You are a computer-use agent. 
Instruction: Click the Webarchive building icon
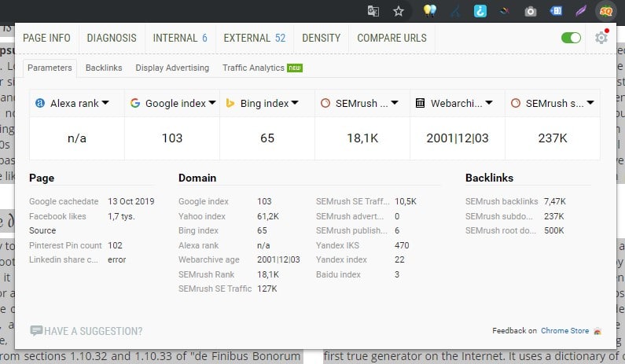(420, 103)
